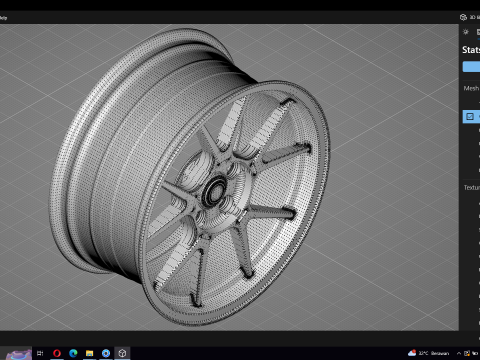Expand hidden system tray icons chevron
The width and height of the screenshot is (480, 360).
459,353
